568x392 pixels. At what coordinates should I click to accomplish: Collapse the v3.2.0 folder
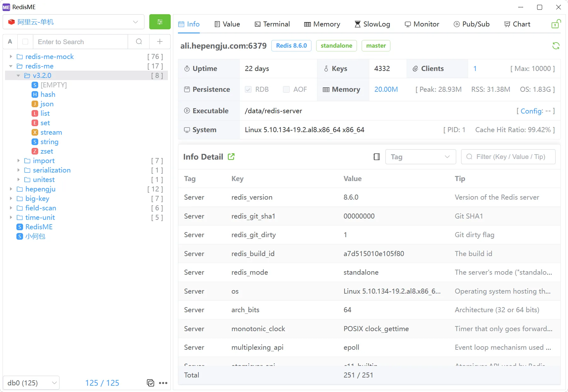pyautogui.click(x=18, y=75)
